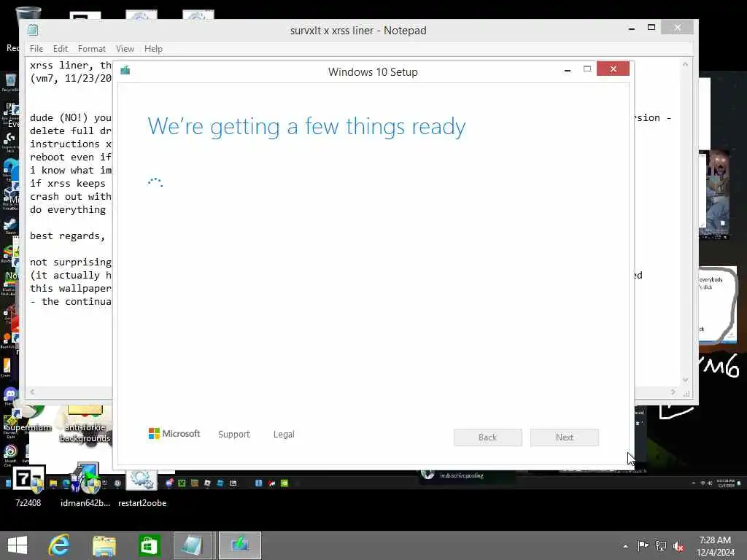
Task: Open the Format menu in Notepad
Action: 91,49
